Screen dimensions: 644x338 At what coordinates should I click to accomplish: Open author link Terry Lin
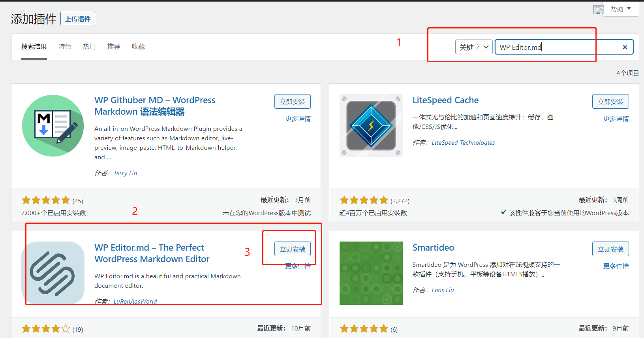click(125, 173)
